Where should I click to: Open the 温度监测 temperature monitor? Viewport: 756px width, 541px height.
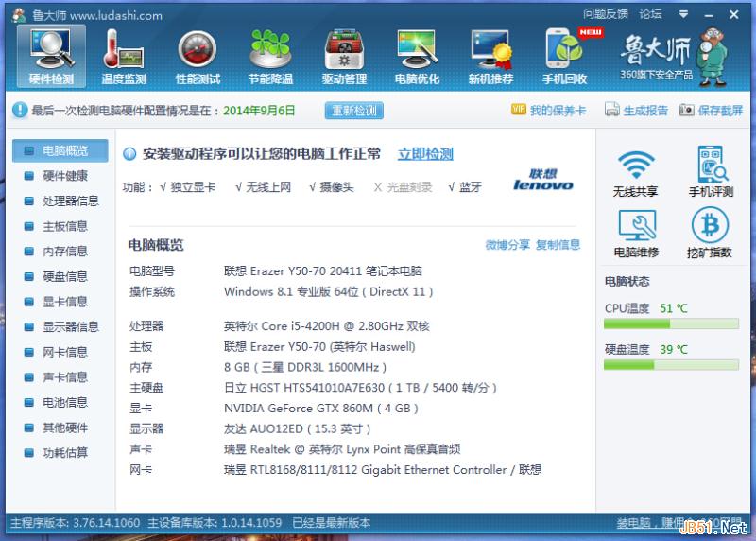[124, 57]
